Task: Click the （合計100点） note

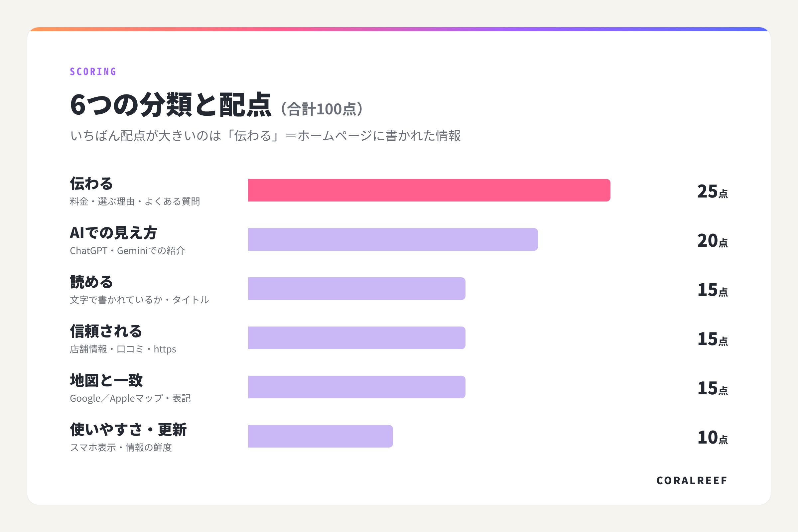Action: click(322, 109)
